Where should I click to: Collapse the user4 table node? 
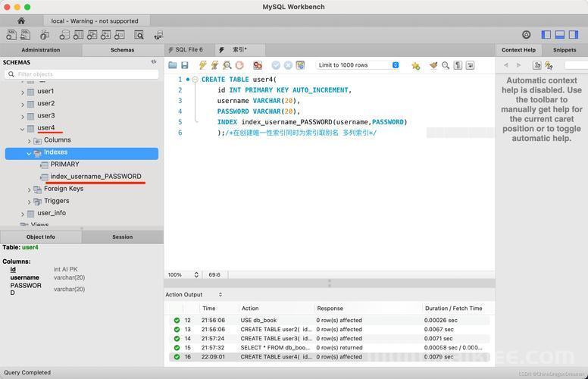23,129
